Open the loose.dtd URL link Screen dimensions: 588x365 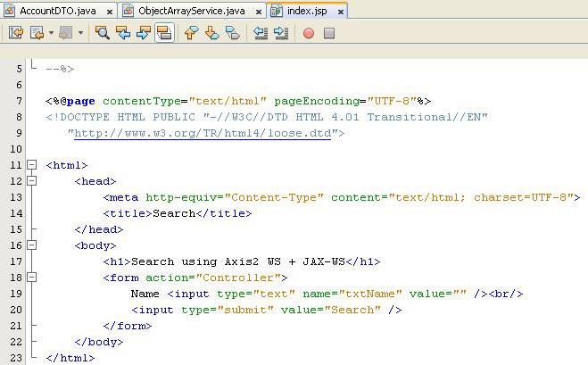coord(203,134)
